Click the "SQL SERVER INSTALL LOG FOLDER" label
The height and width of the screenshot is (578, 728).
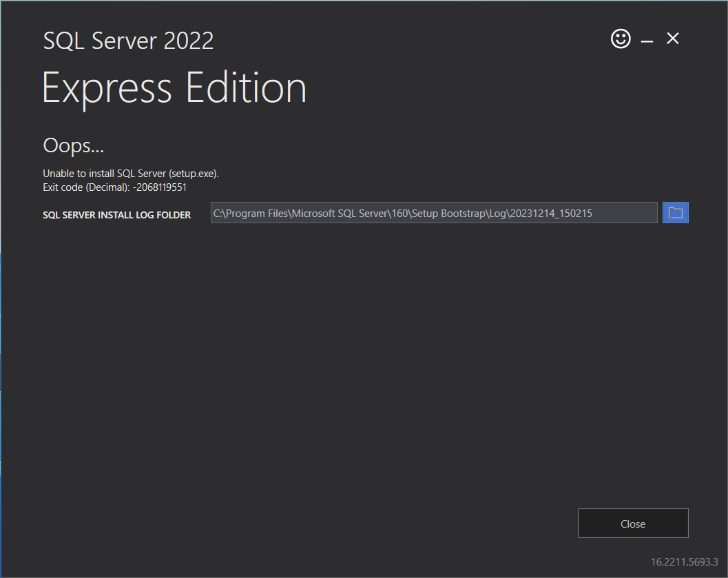click(116, 215)
